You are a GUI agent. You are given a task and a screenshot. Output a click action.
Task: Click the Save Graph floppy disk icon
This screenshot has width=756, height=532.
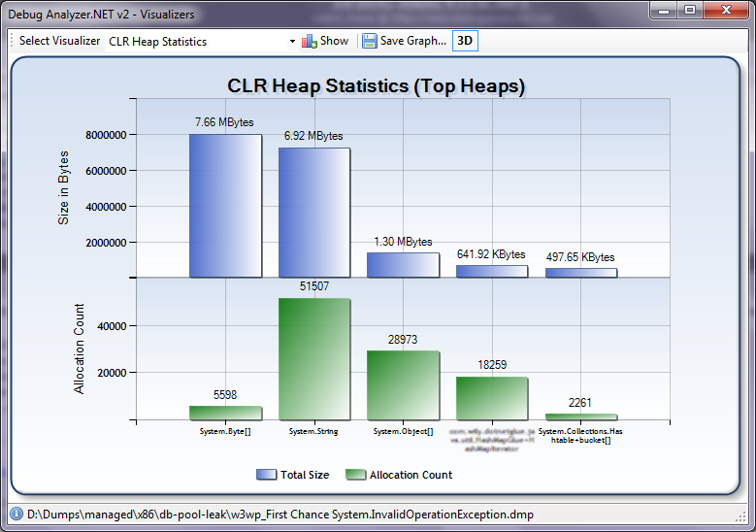[369, 41]
